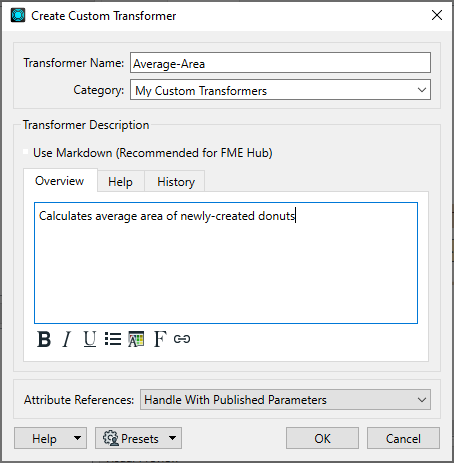Click into the Transformer Name field
Screen dimensions: 454x463
pos(280,63)
